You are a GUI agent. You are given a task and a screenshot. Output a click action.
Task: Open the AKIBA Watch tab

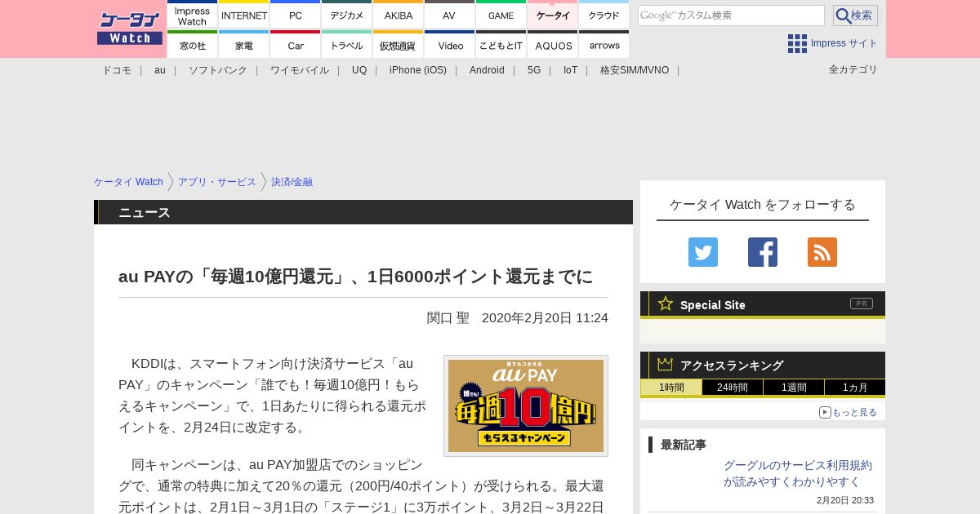click(399, 15)
